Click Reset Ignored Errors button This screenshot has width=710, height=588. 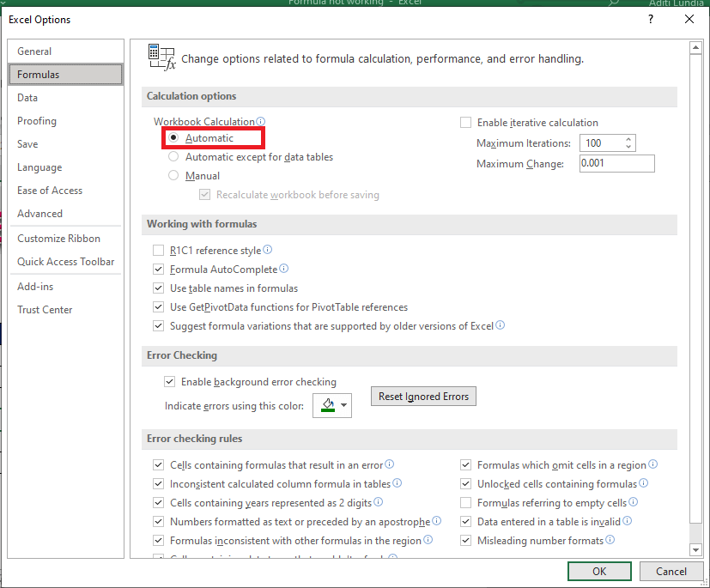[x=423, y=396]
